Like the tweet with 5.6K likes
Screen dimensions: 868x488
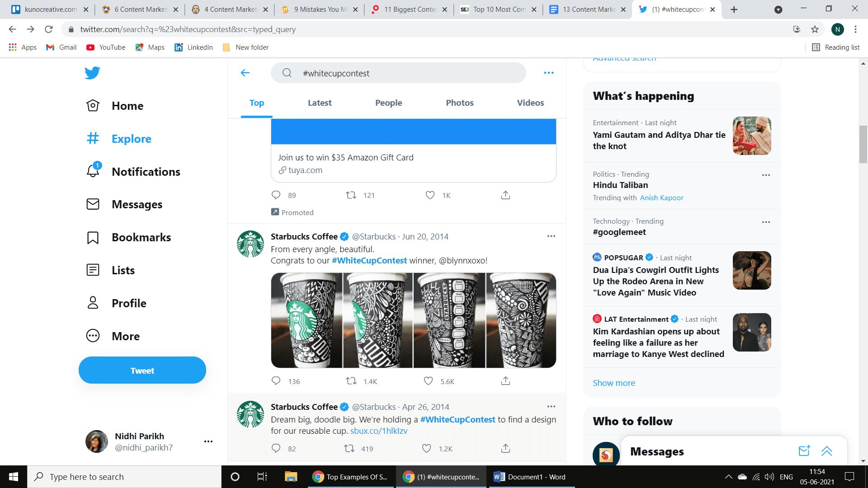coord(428,381)
